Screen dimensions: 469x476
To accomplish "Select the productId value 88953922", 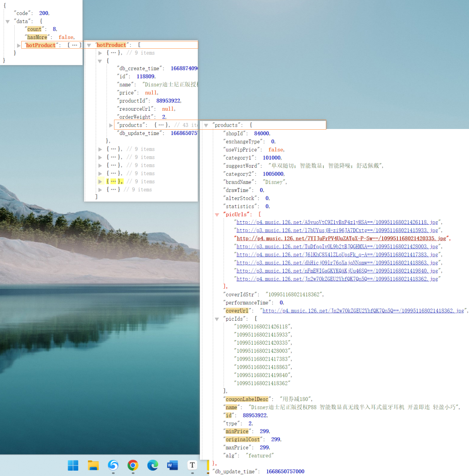I will pyautogui.click(x=168, y=101).
